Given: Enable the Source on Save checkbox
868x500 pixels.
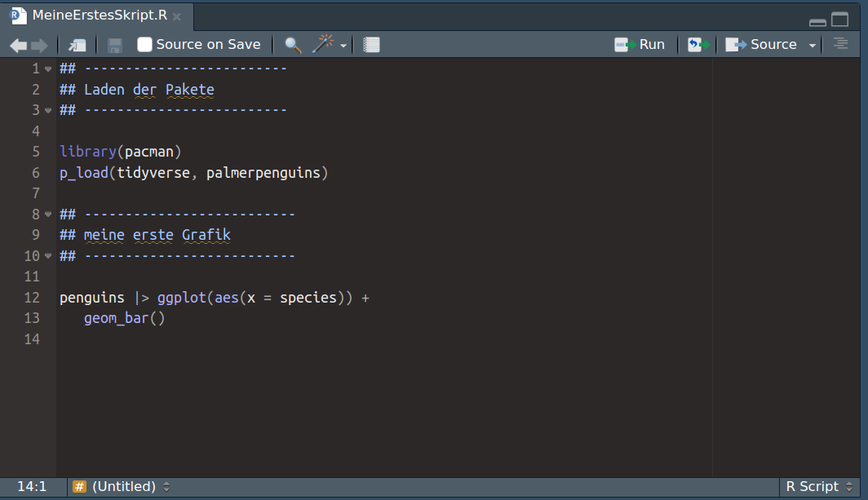Looking at the screenshot, I should pyautogui.click(x=144, y=45).
